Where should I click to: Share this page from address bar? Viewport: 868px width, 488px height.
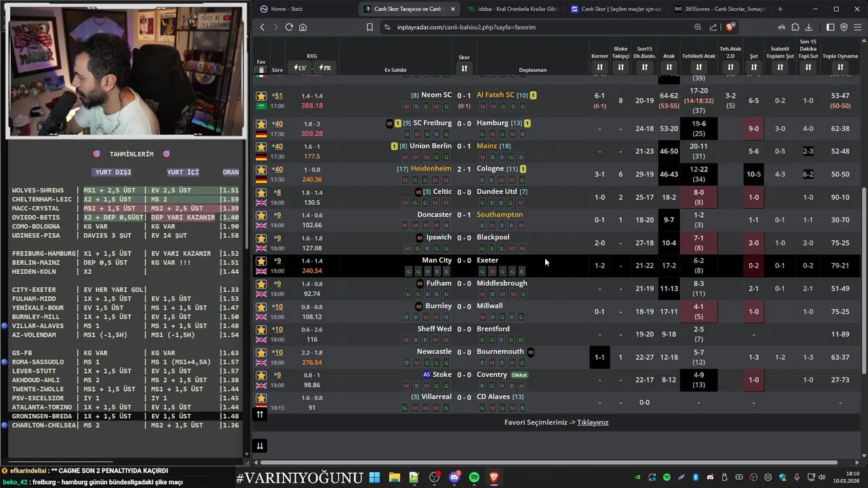(713, 27)
